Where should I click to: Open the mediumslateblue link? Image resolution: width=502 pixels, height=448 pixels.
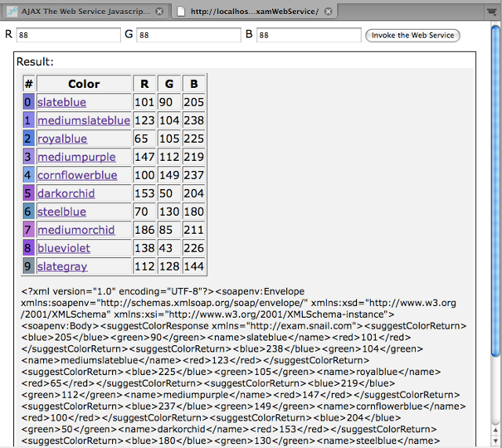pos(83,121)
